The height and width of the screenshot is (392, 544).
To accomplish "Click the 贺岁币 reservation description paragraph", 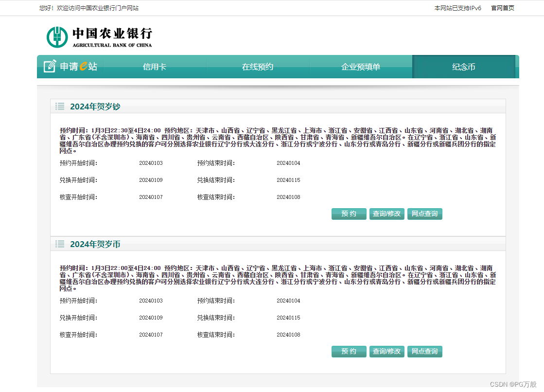I will point(278,278).
